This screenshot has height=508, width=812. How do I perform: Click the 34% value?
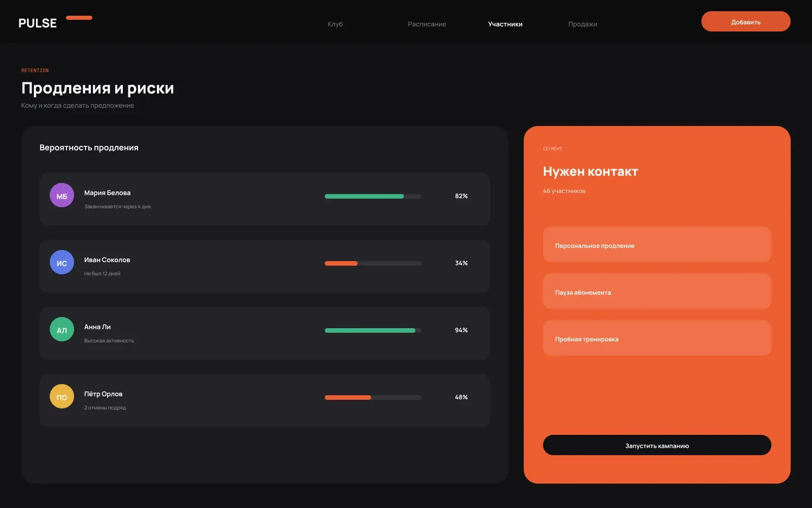coord(461,263)
